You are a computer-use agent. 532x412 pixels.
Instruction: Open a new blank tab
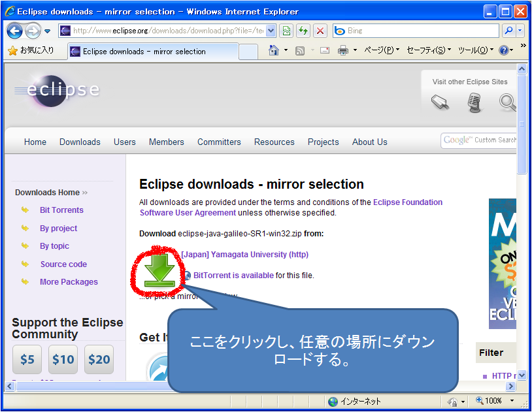click(x=248, y=52)
